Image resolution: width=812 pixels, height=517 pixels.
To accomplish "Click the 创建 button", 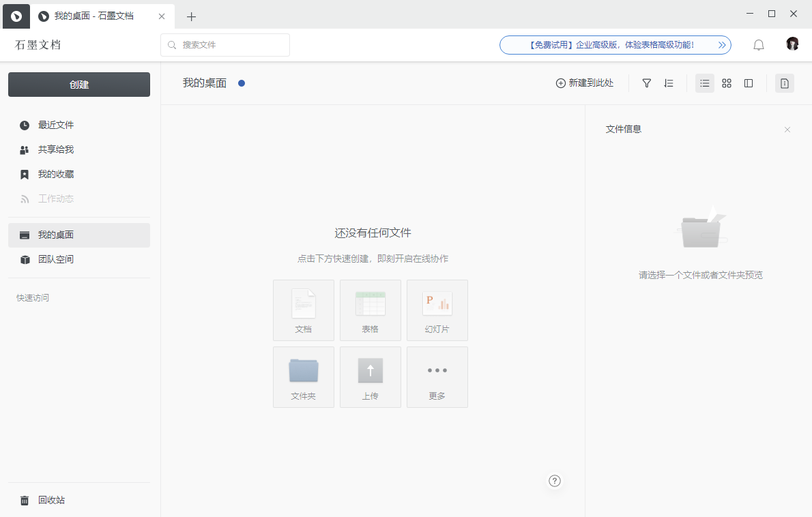I will pyautogui.click(x=78, y=84).
